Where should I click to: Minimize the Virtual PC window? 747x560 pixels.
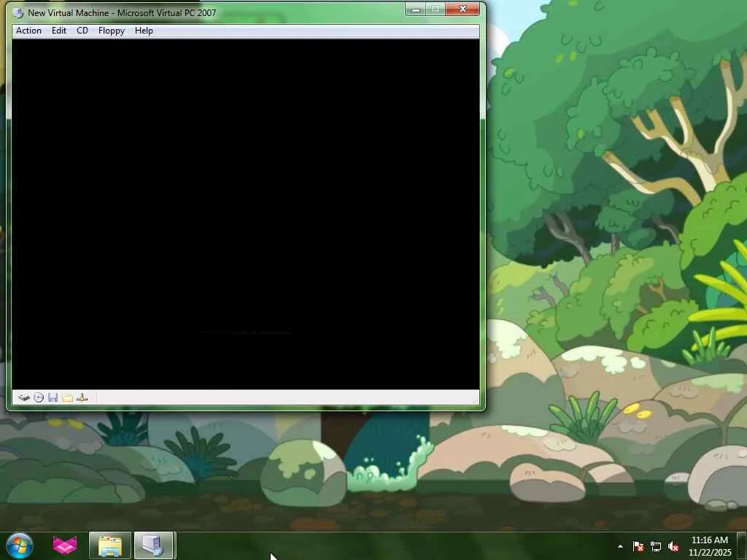click(415, 9)
